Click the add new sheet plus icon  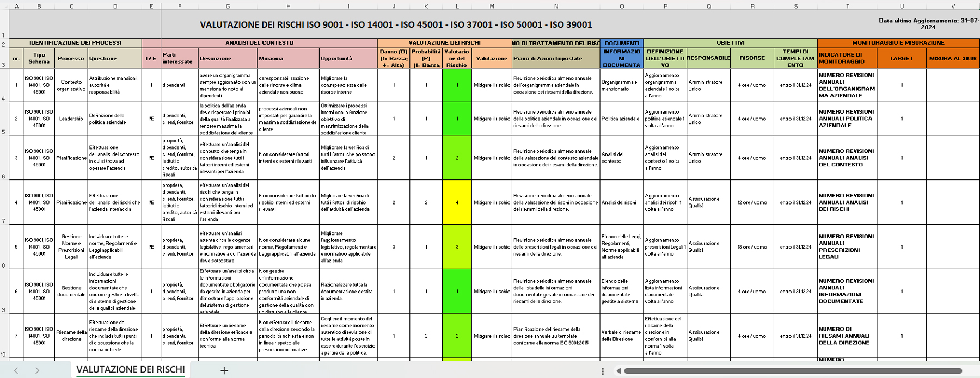click(x=224, y=370)
